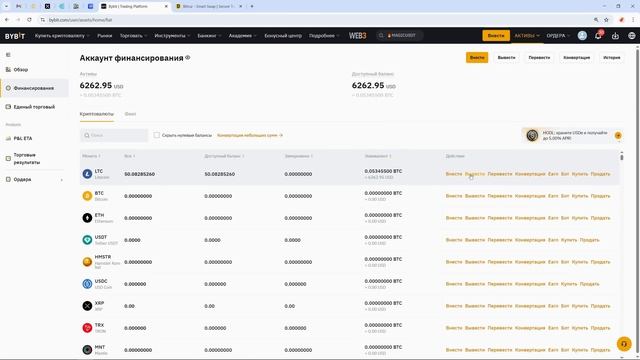Click the Перевести button near the page title

coord(539,58)
